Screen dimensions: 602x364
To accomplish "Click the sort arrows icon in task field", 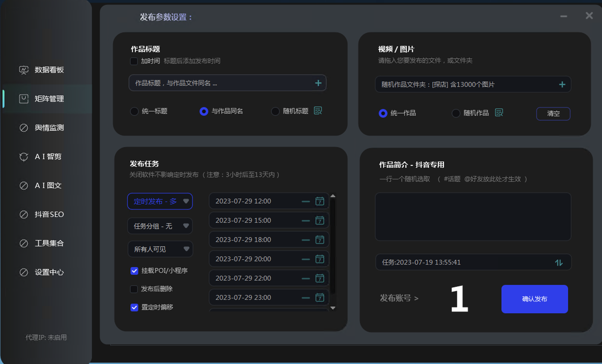I will [559, 263].
